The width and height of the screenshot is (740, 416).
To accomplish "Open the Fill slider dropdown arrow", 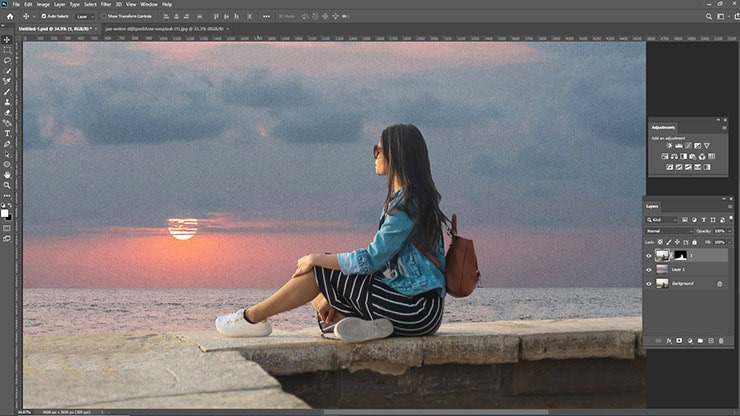I will click(x=729, y=242).
